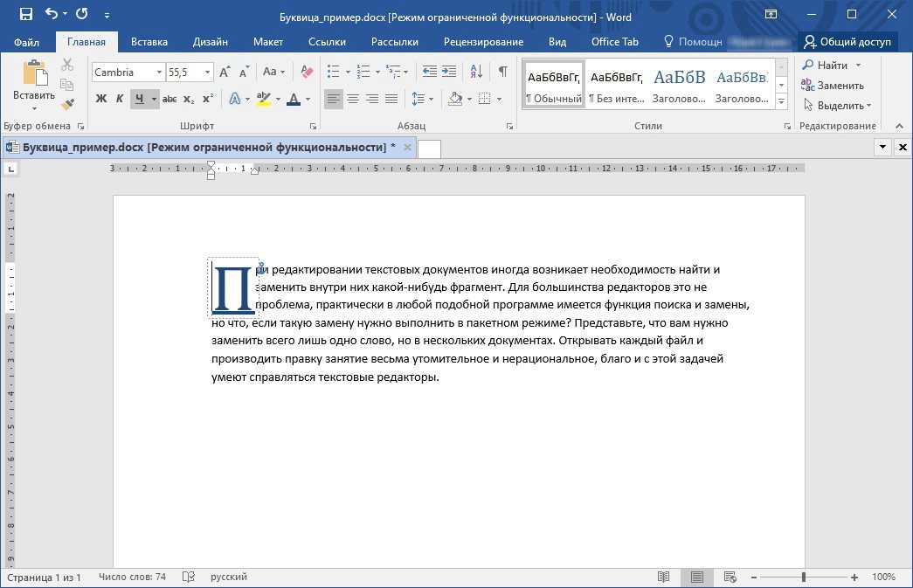
Task: Open the Ссылки ribbon tab
Action: click(x=327, y=42)
